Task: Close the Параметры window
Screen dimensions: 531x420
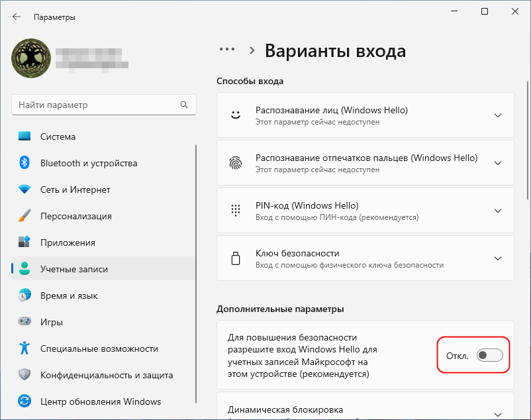Action: click(515, 11)
